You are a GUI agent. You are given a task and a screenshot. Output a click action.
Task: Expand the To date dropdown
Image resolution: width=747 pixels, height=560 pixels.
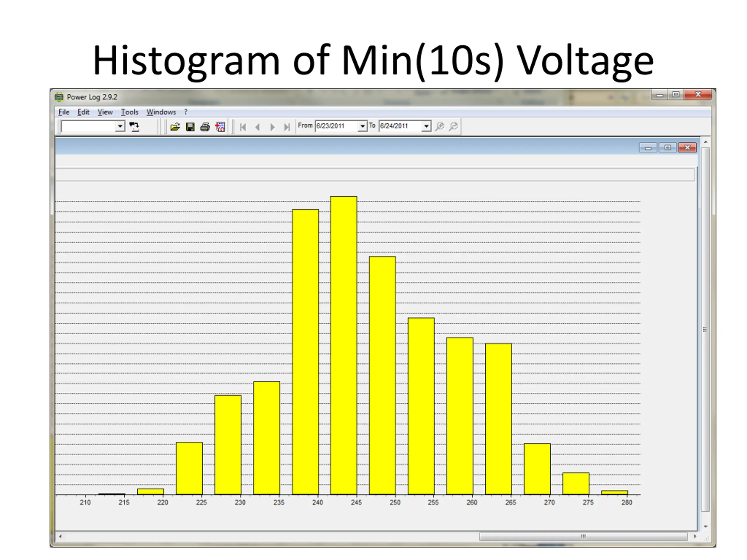coord(427,126)
